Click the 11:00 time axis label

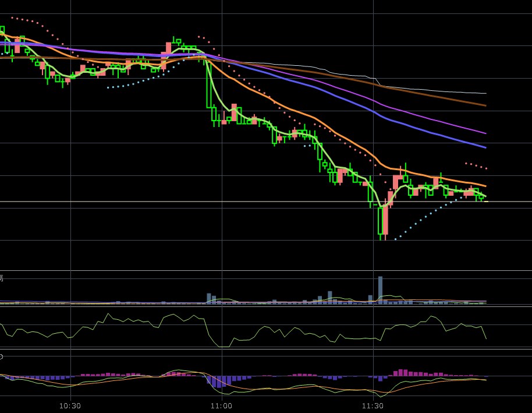[x=221, y=405]
